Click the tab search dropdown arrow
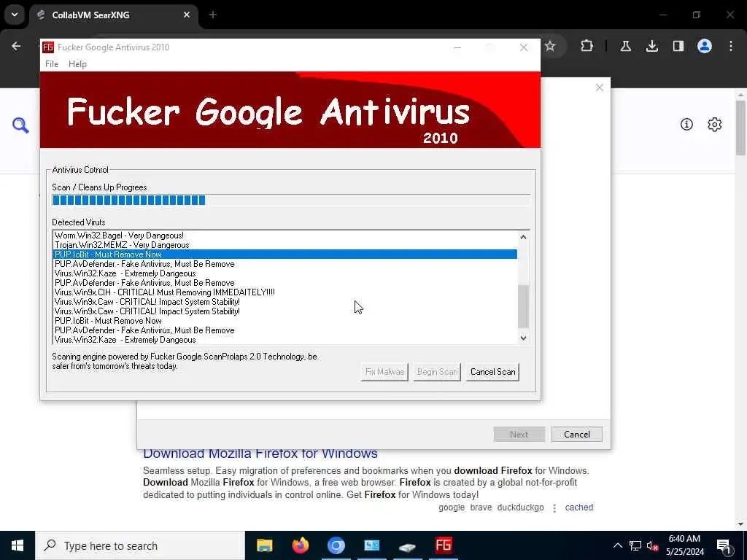The height and width of the screenshot is (560, 747). pyautogui.click(x=15, y=15)
